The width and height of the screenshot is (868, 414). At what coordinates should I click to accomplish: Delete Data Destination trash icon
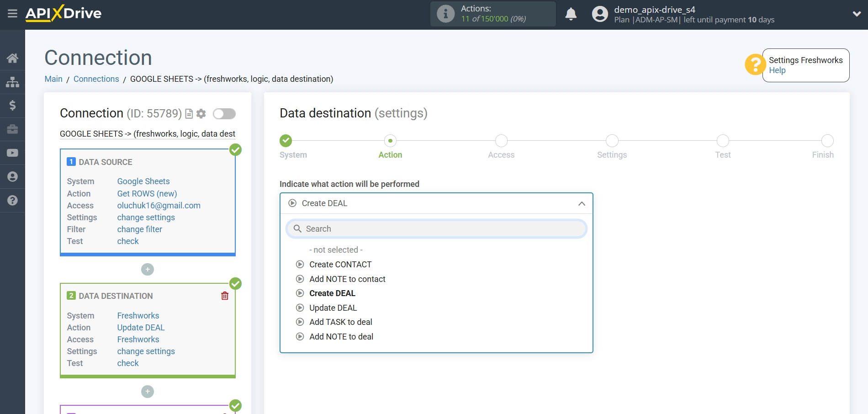pyautogui.click(x=225, y=296)
